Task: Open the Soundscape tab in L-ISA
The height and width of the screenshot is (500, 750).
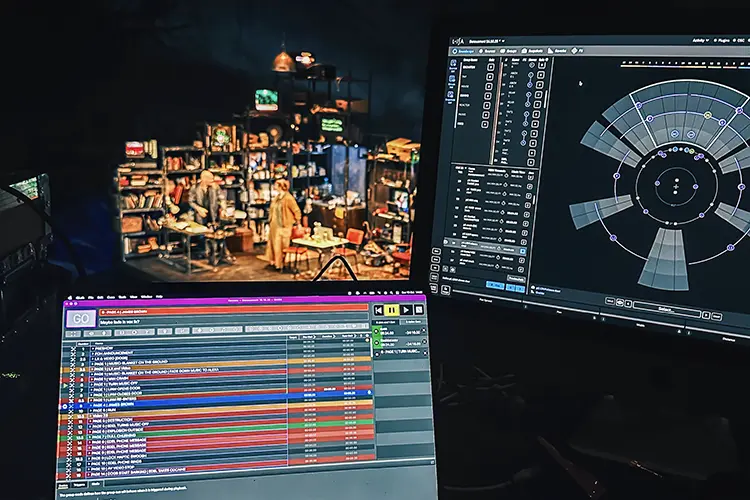Action: pyautogui.click(x=464, y=51)
